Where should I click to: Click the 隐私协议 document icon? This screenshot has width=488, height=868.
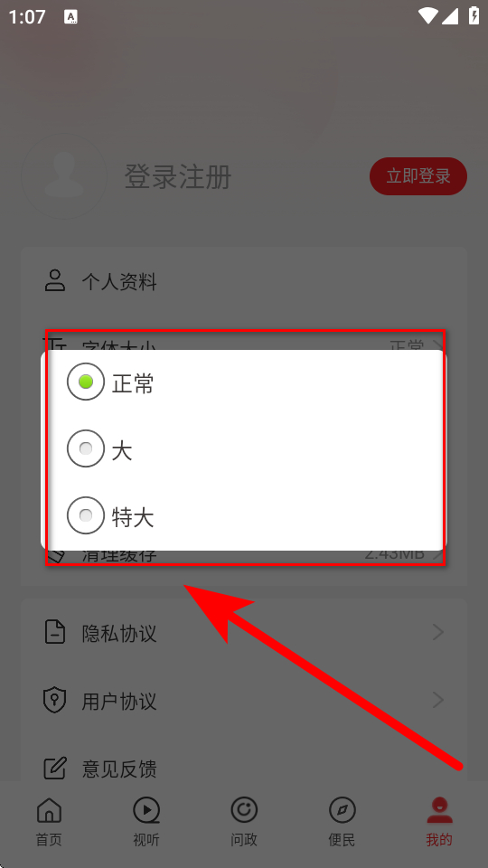point(55,632)
